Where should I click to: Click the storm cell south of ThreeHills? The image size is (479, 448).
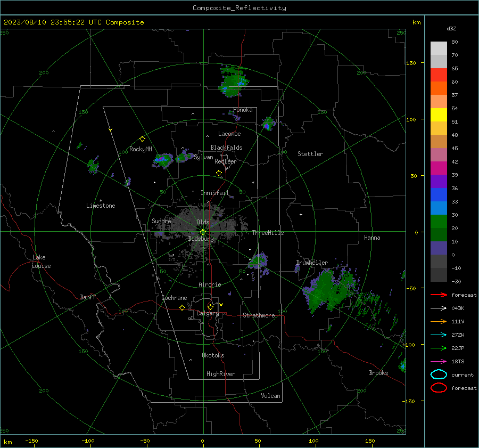coord(259,261)
